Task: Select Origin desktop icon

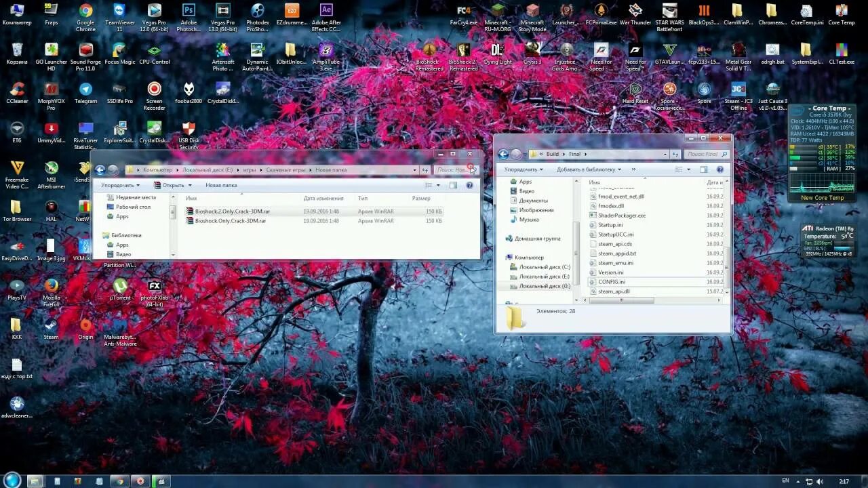Action: coord(85,329)
